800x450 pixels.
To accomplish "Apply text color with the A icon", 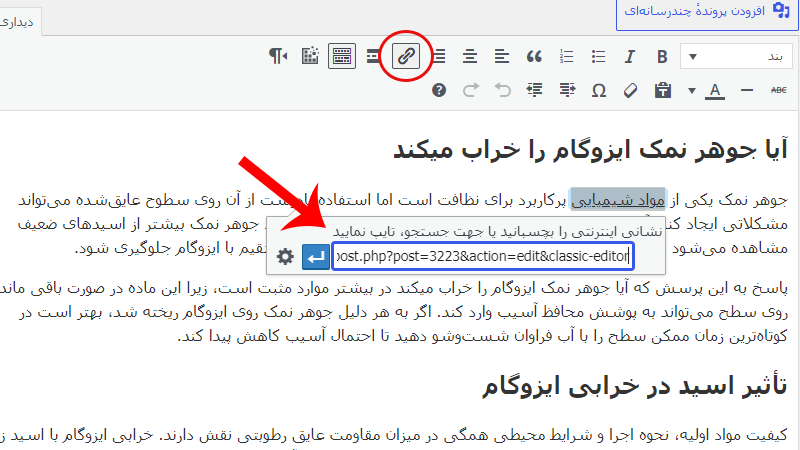I will click(x=715, y=91).
